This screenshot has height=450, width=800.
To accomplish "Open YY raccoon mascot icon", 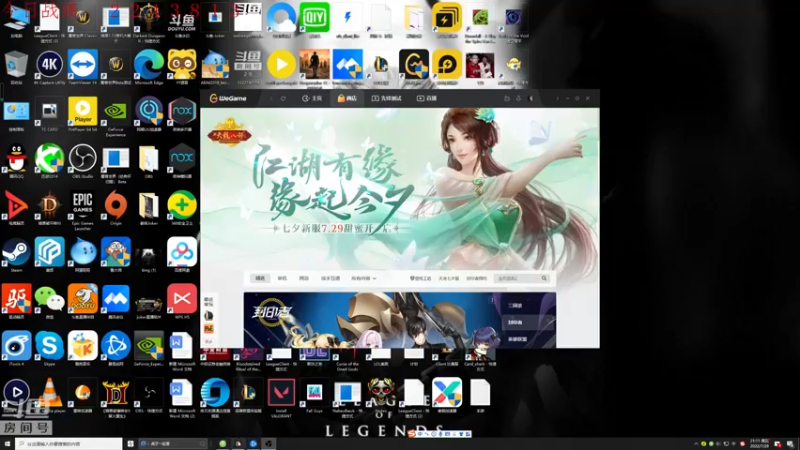I will pyautogui.click(x=182, y=67).
